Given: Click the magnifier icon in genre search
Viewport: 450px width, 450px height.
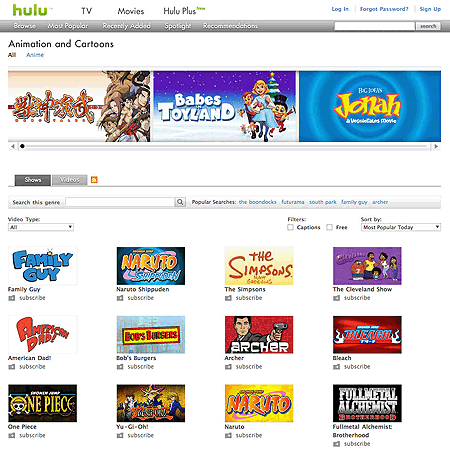Looking at the screenshot, I should (180, 202).
